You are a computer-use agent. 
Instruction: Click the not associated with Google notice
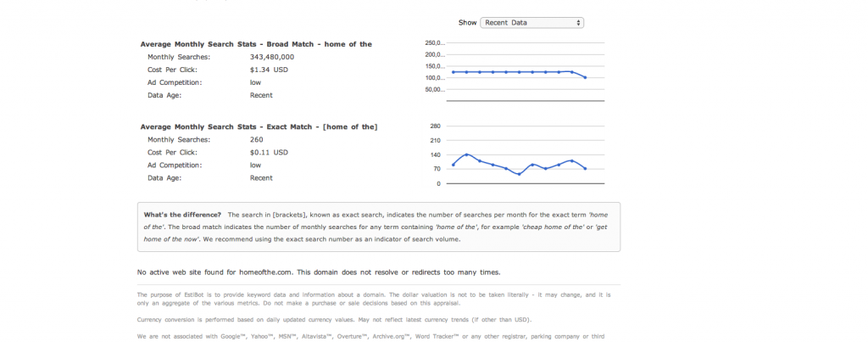click(370, 336)
